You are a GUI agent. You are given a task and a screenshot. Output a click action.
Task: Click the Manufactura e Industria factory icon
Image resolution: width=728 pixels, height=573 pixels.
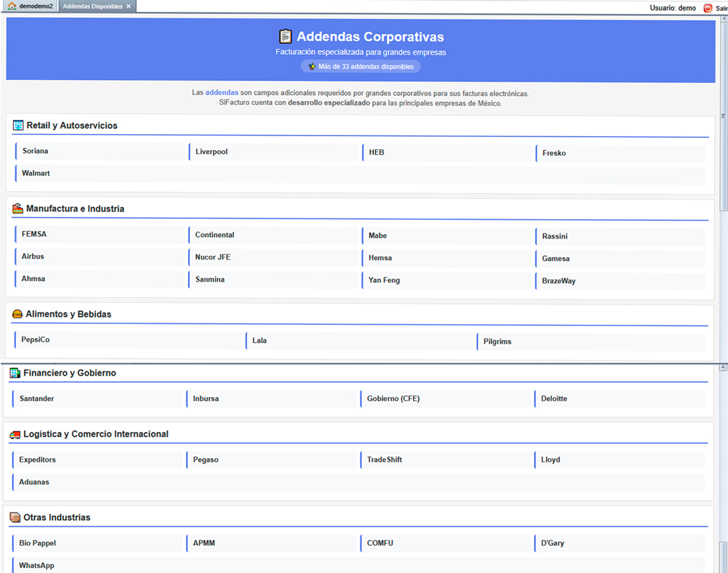pos(18,209)
